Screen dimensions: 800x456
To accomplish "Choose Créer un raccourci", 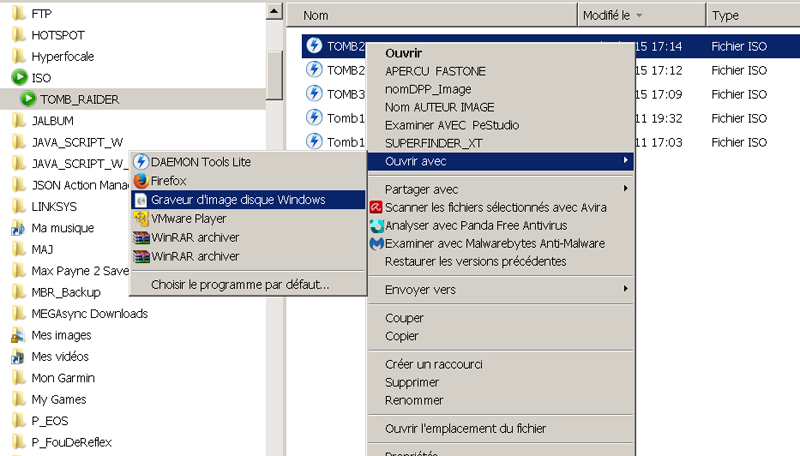I will point(501,364).
